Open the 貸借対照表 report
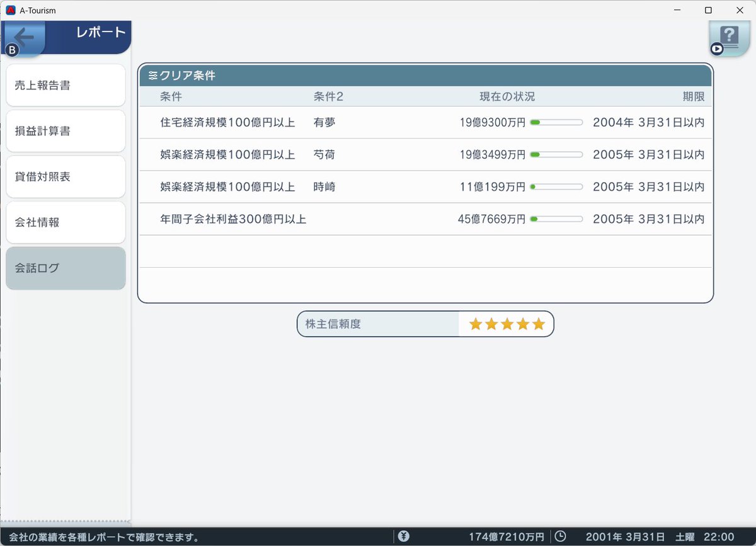Image resolution: width=756 pixels, height=546 pixels. pyautogui.click(x=66, y=177)
